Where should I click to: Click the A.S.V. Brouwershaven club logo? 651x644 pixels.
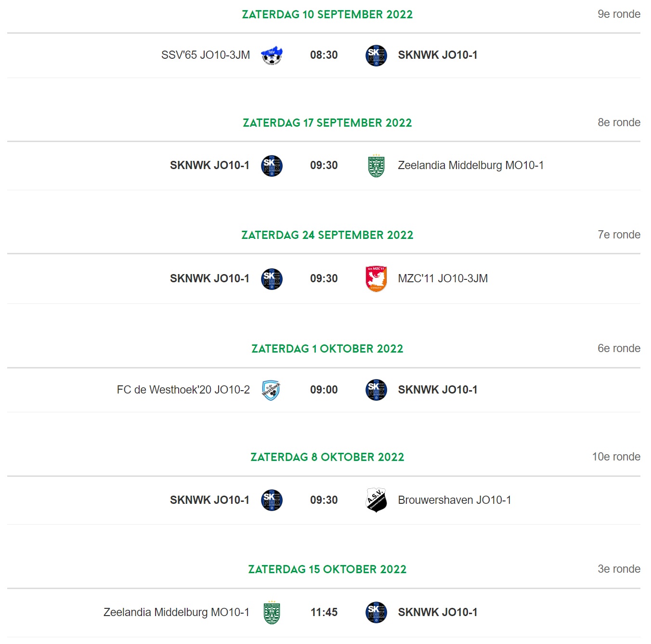pos(376,500)
